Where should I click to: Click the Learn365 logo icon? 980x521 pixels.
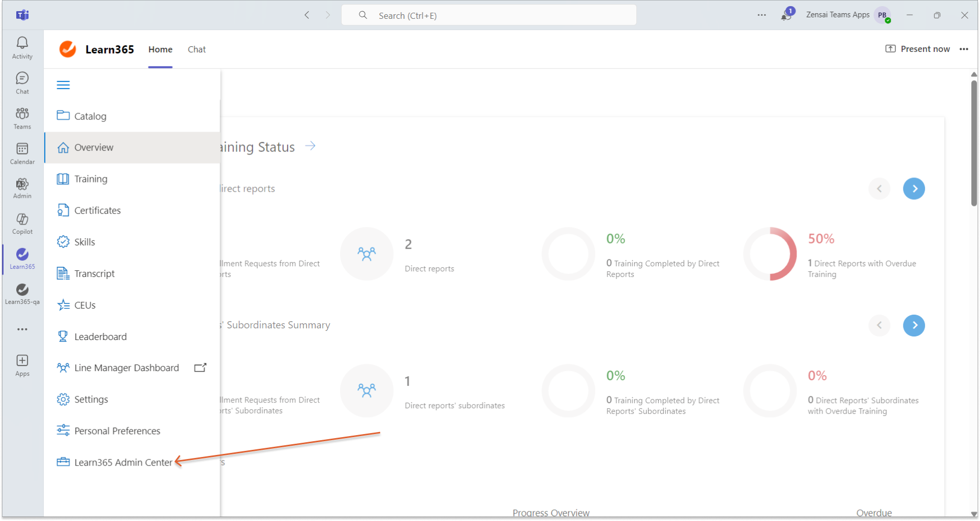(68, 49)
